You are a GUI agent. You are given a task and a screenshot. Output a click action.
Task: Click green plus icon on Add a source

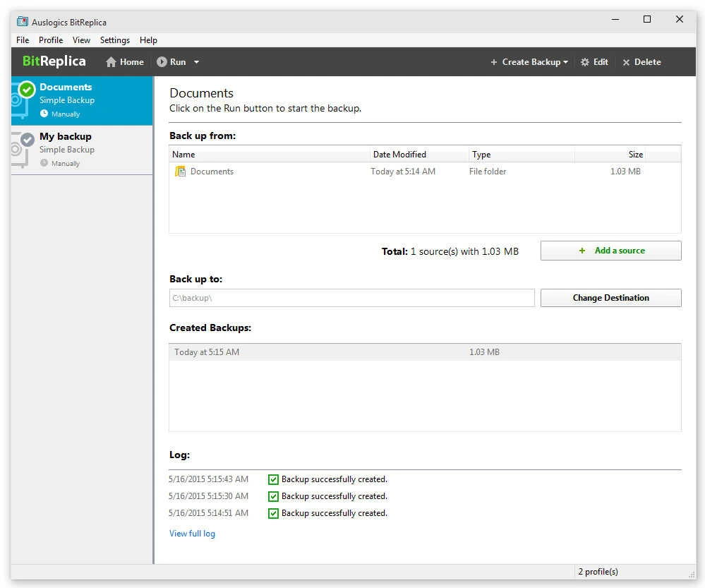pos(582,251)
